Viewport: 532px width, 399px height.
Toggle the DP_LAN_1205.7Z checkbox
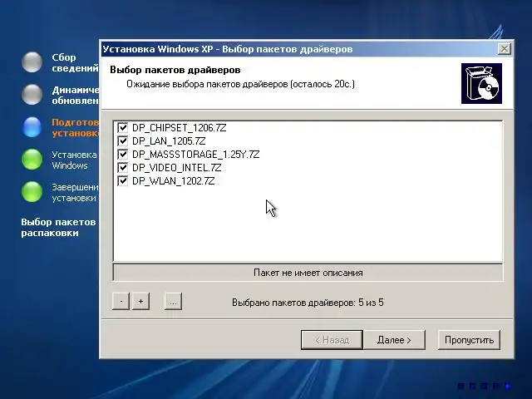[122, 140]
